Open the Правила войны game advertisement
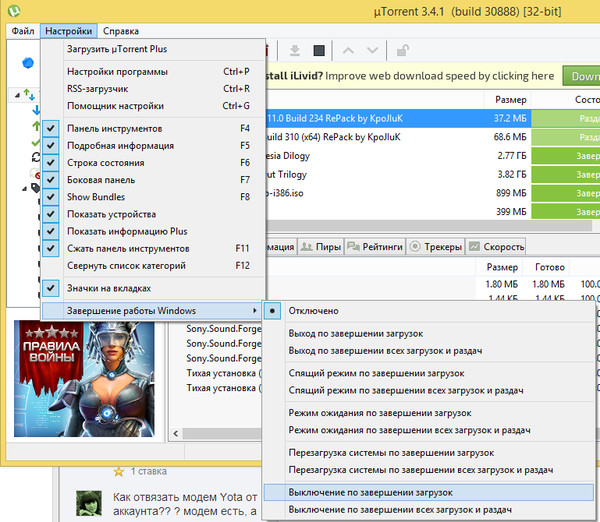This screenshot has height=522, width=600. 84,378
